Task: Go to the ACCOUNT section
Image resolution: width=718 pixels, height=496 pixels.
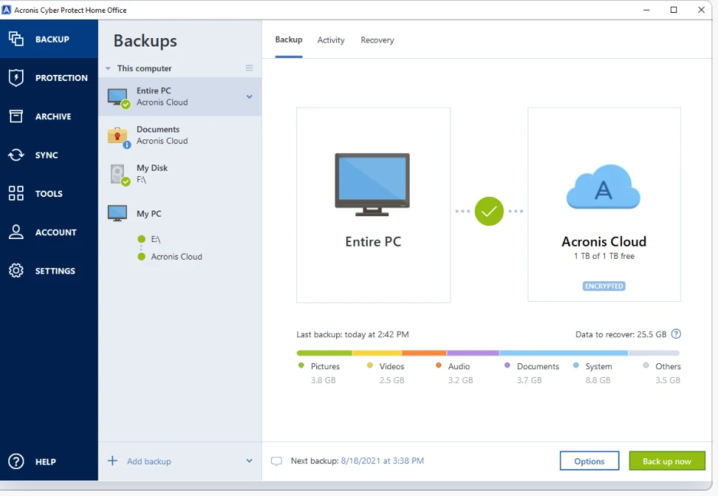Action: pyautogui.click(x=56, y=232)
